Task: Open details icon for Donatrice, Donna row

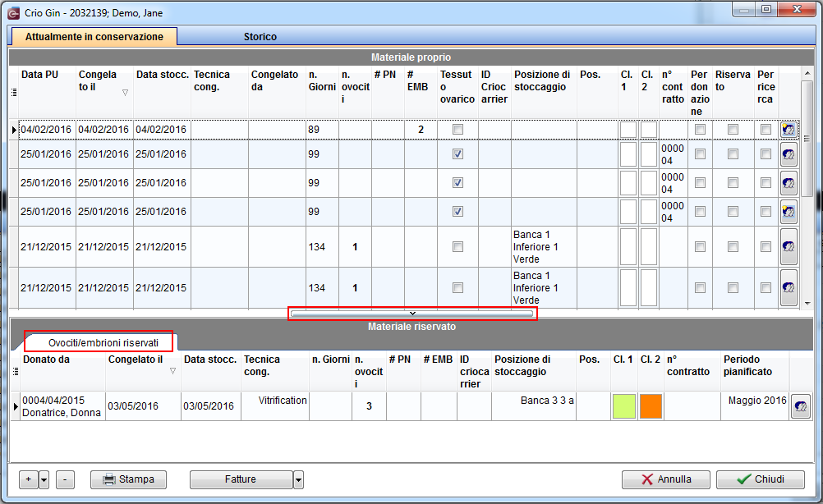Action: click(800, 406)
